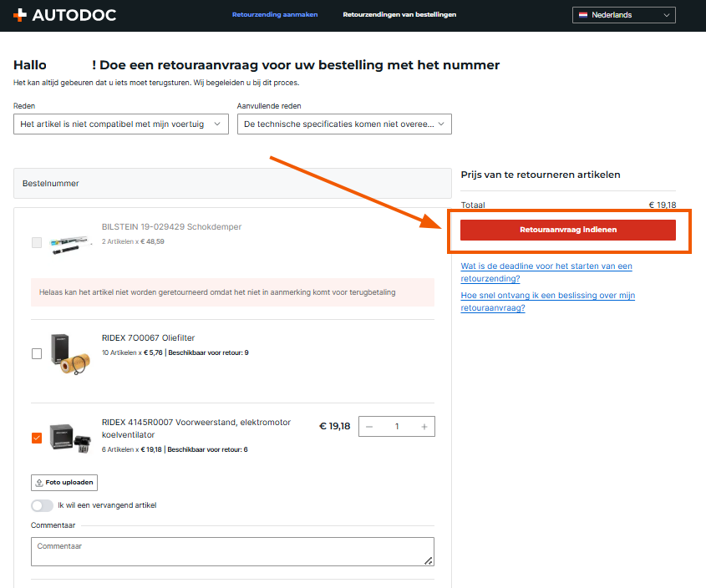Check the RIDEX 7O0067 Oliefilter checkbox
706x588 pixels.
(37, 353)
